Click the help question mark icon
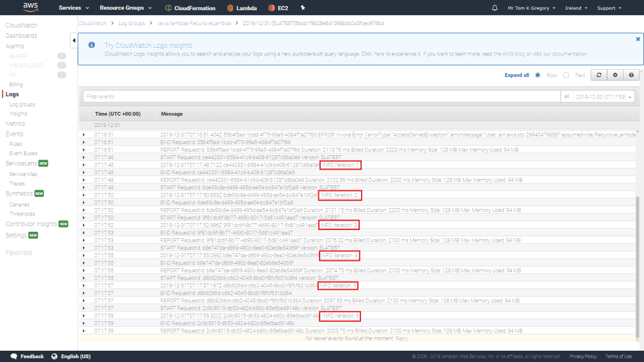This screenshot has height=362, width=644. point(631,75)
